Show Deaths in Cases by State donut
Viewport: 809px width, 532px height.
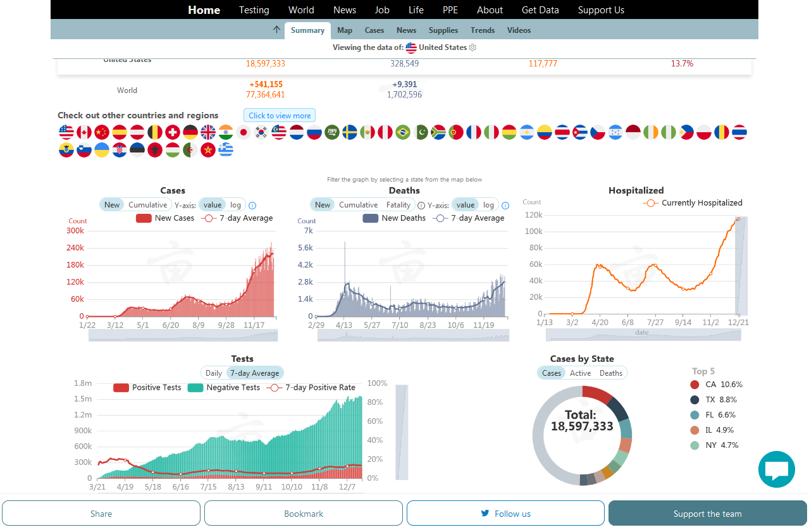(x=610, y=373)
